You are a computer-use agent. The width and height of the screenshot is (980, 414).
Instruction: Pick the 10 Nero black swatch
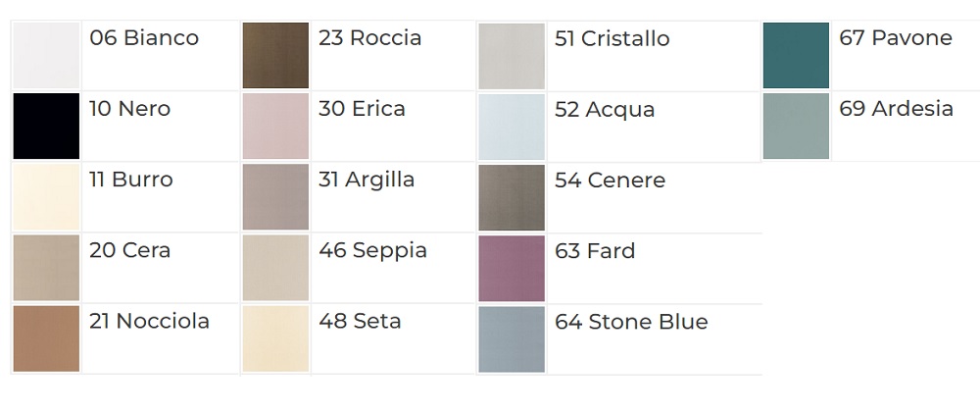click(46, 126)
